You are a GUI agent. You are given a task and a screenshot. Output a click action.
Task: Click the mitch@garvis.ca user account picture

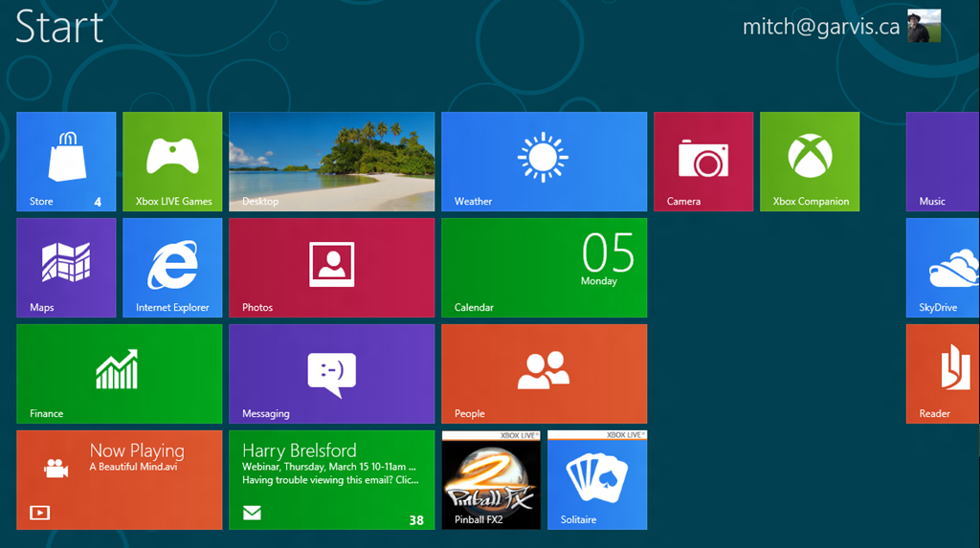pos(924,27)
